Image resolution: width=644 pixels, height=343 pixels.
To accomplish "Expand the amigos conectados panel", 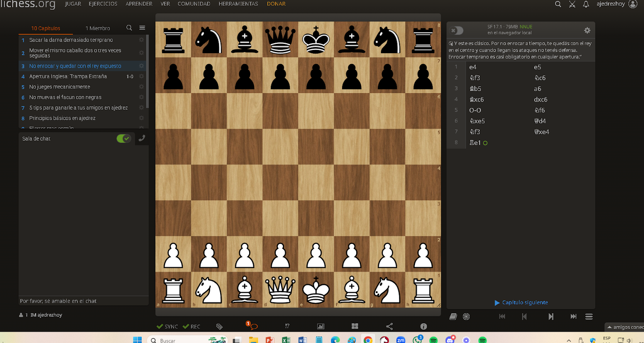I will click(625, 327).
